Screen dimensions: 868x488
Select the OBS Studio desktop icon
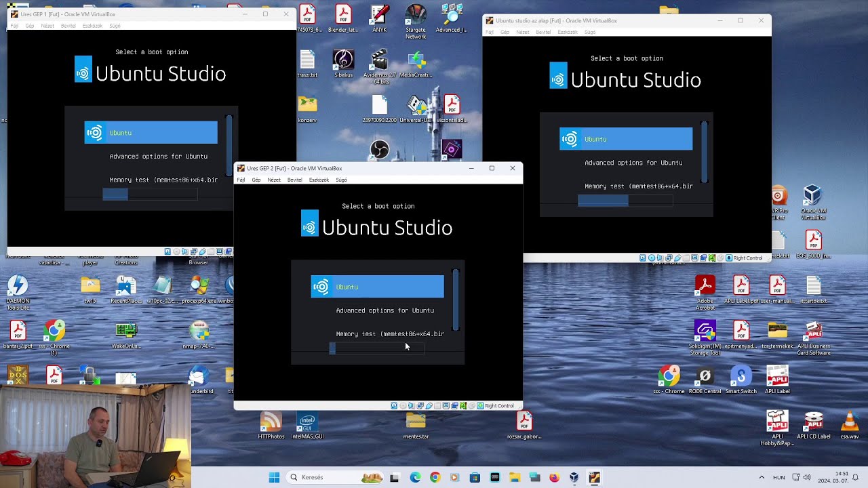coord(380,149)
